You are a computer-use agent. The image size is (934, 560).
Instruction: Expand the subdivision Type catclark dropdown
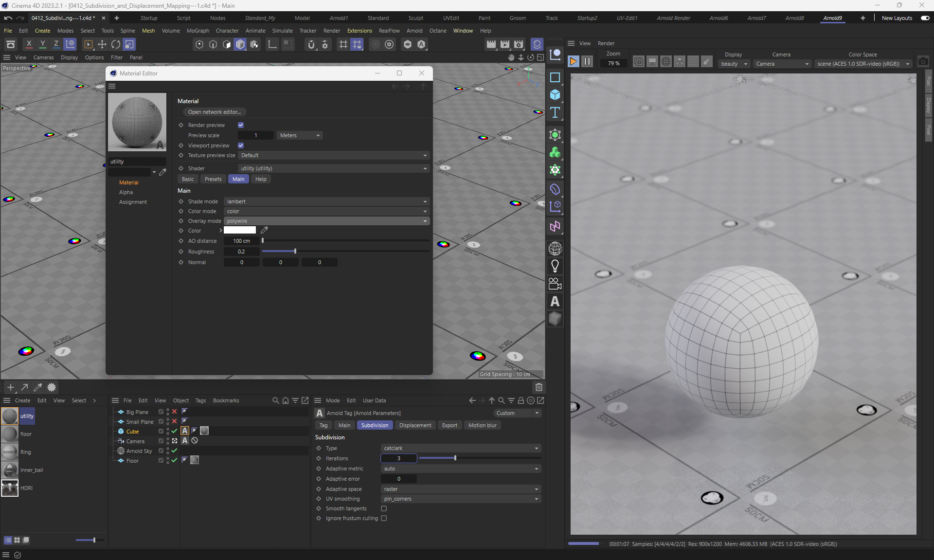point(460,448)
